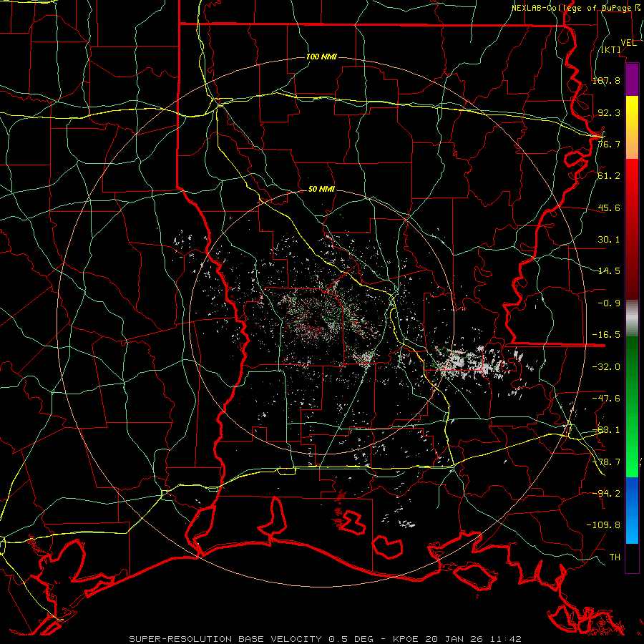Click the -109.8 scale value
The height and width of the screenshot is (644, 644).
(x=603, y=525)
